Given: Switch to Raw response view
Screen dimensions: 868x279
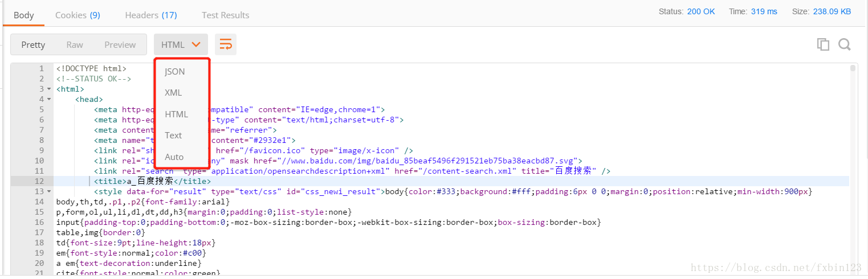Looking at the screenshot, I should click(x=75, y=44).
